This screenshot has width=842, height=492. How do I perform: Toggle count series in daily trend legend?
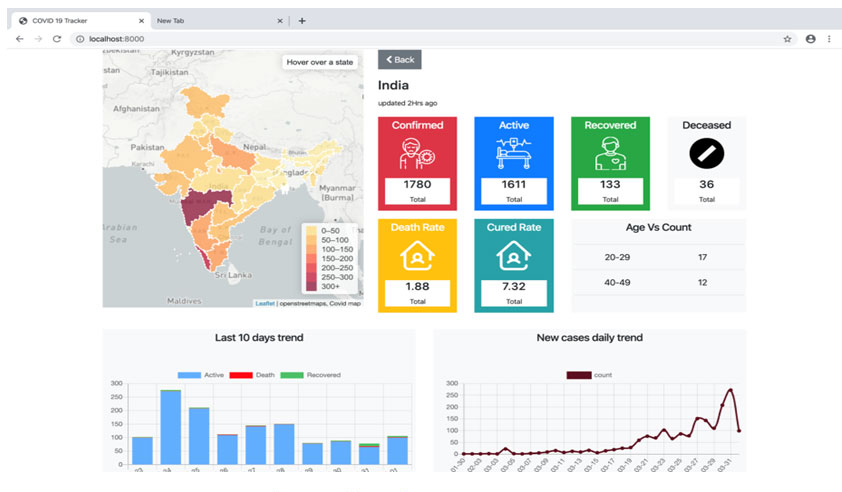pyautogui.click(x=589, y=375)
